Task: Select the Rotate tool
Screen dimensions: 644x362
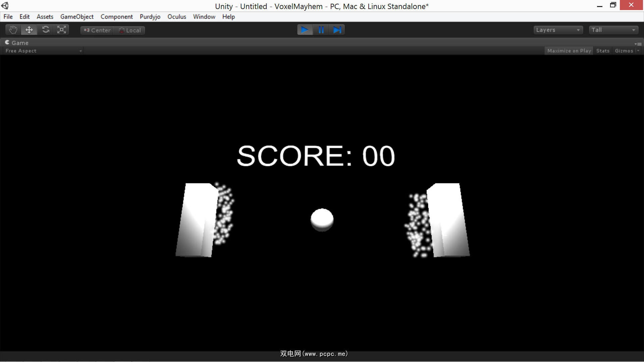Action: (46, 30)
